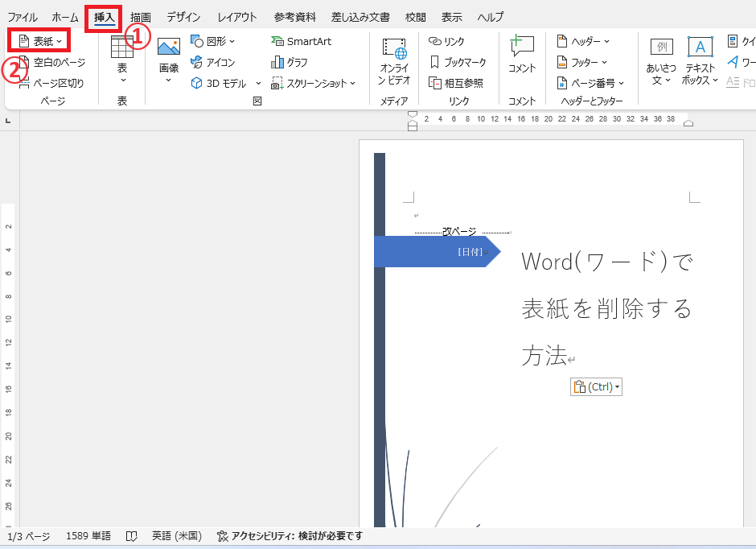Insert a ページ区切り page break
The height and width of the screenshot is (549, 756).
[x=51, y=83]
